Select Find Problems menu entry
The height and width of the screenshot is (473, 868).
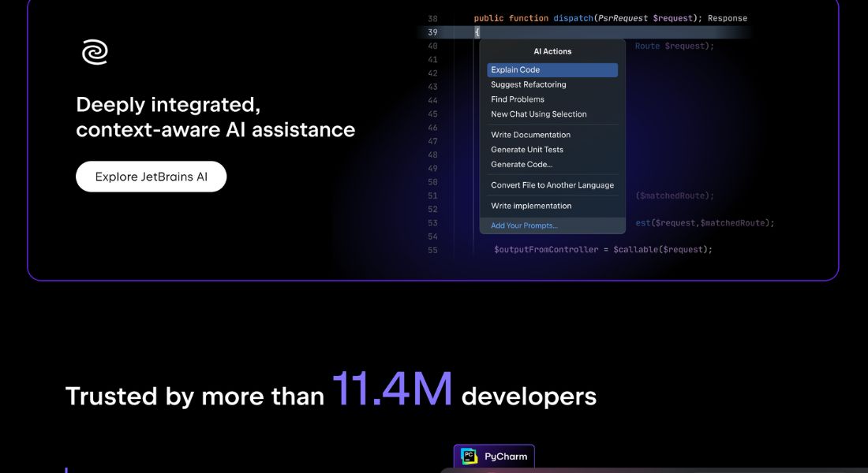tap(517, 99)
